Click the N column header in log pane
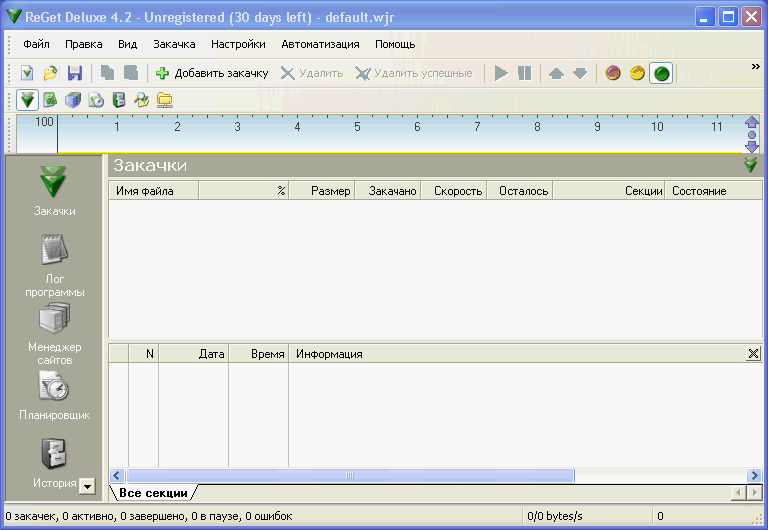 (144, 354)
